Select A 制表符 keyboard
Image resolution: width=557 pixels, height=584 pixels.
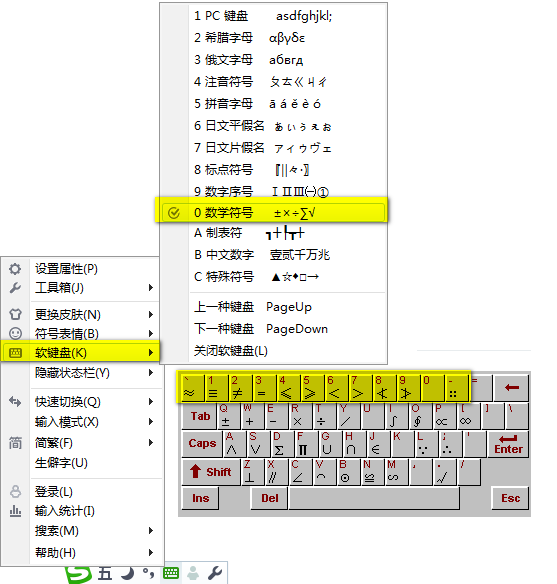[274, 233]
